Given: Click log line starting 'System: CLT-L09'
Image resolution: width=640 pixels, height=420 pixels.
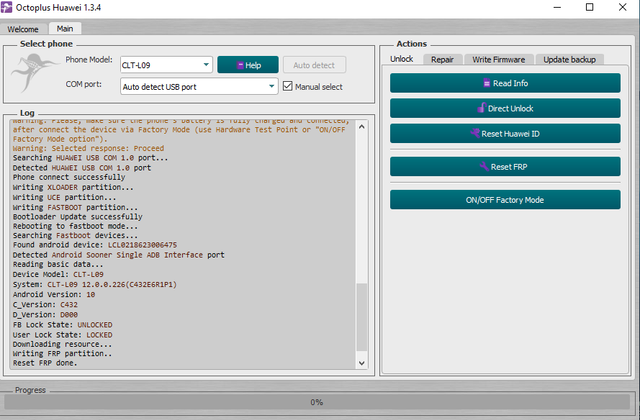Looking at the screenshot, I should pyautogui.click(x=95, y=284).
